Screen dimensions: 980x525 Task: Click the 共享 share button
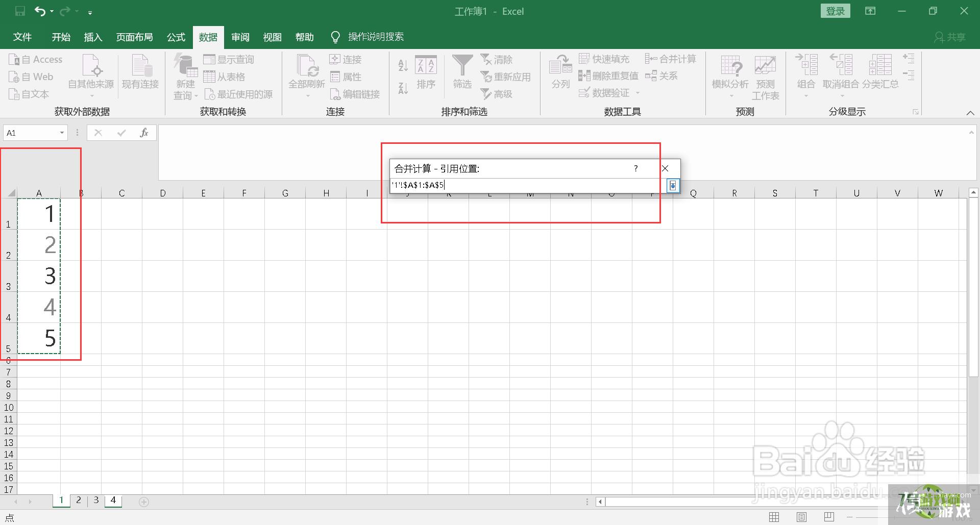point(950,37)
